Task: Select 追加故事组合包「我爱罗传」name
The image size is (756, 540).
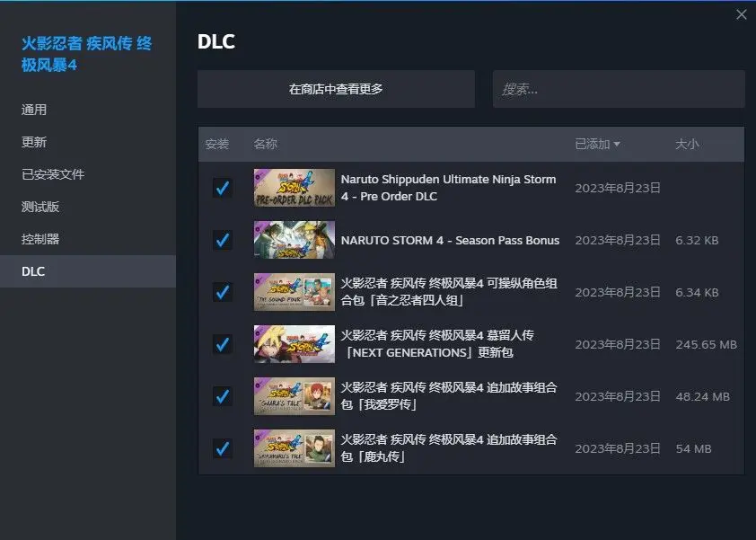Action: click(449, 396)
